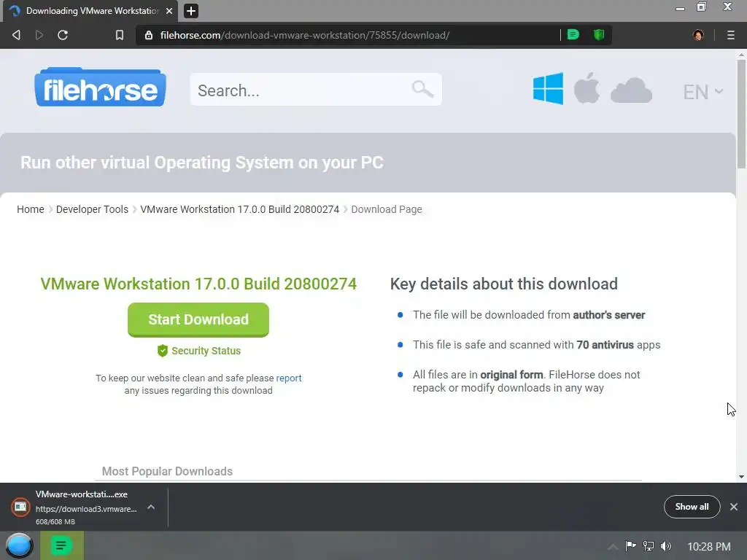The image size is (747, 560).
Task: Click the green VMware Workstation 17.0.0 heading
Action: coord(198,284)
